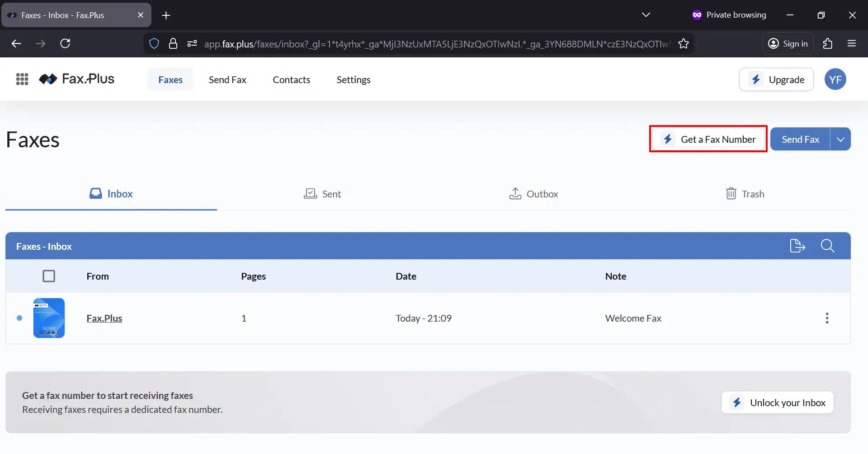Open the Welcome Fax thumbnail preview
Image resolution: width=868 pixels, height=454 pixels.
[x=49, y=318]
